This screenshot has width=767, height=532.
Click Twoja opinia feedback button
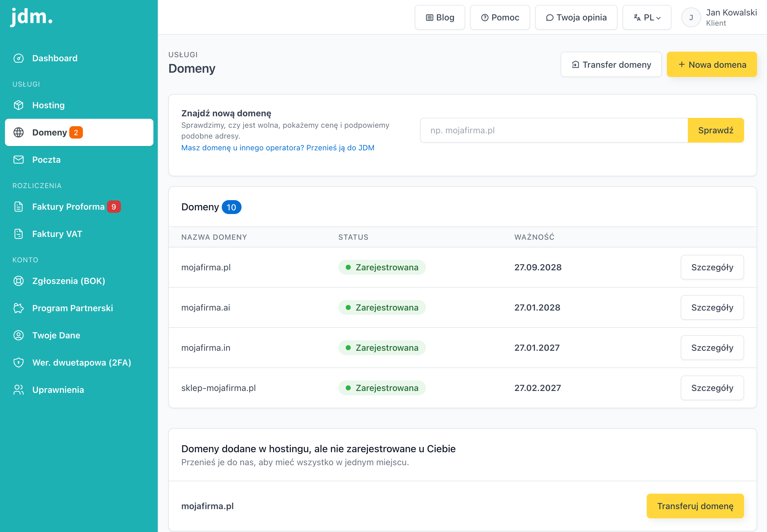(576, 17)
